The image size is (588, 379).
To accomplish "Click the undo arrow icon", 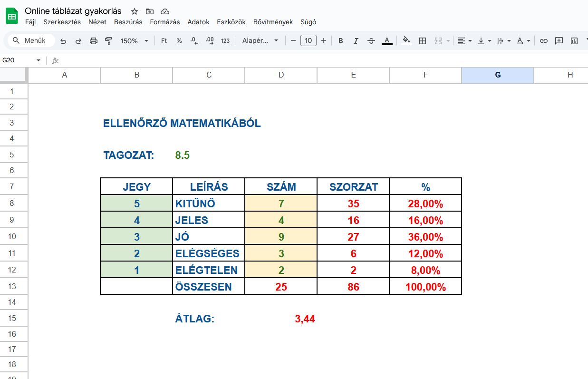I will click(63, 41).
